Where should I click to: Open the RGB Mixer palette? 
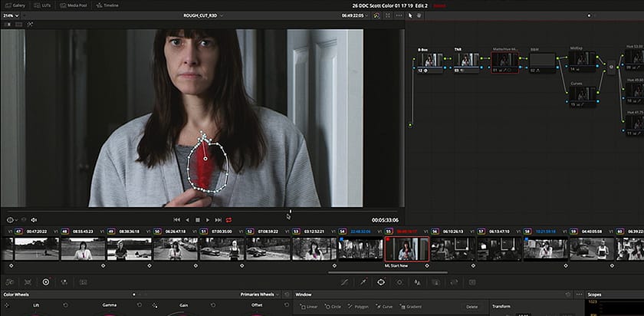click(64, 282)
